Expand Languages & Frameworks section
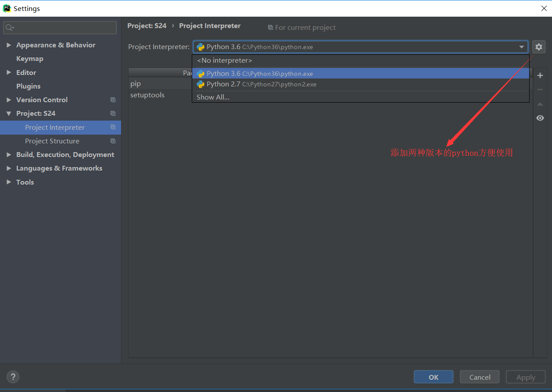Image resolution: width=552 pixels, height=392 pixels. point(8,168)
